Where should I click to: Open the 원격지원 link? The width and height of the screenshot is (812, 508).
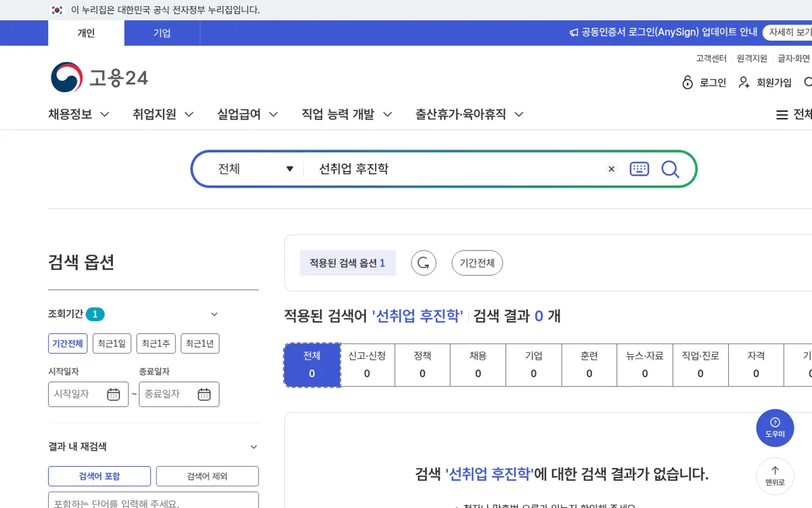point(752,58)
